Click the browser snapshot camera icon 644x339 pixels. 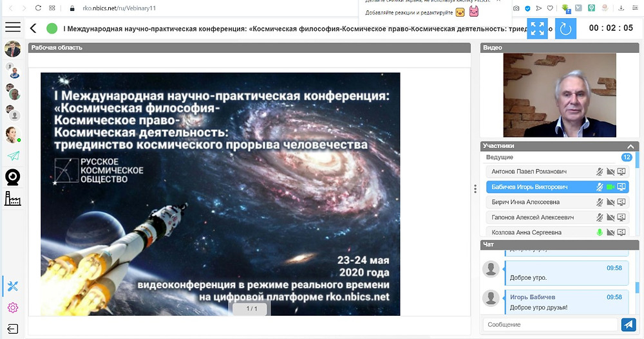coord(516,8)
